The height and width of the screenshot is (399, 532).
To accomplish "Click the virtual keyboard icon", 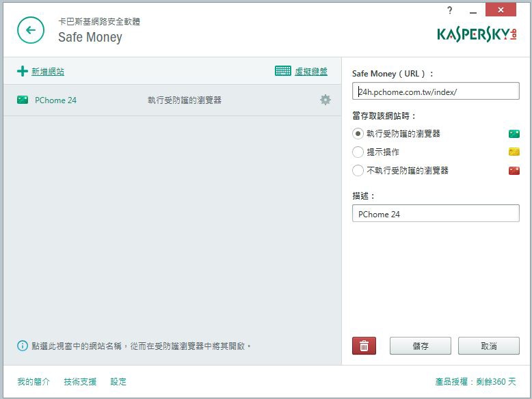I will 282,71.
